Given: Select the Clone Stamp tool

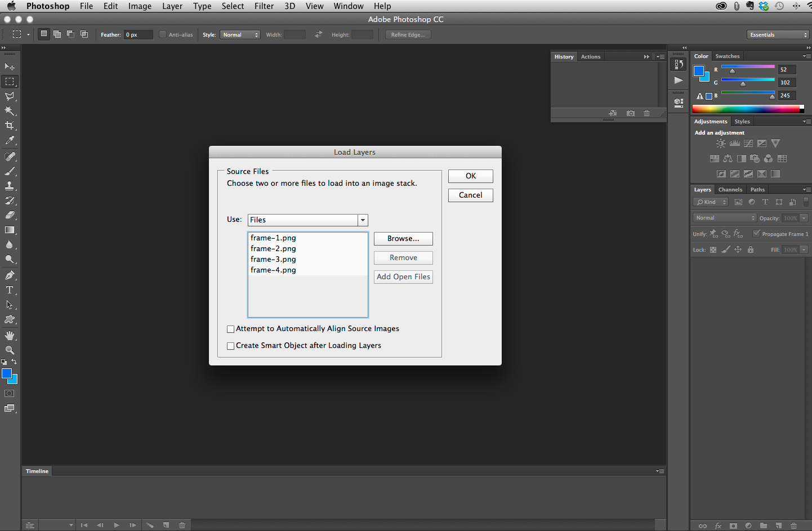Looking at the screenshot, I should tap(10, 186).
